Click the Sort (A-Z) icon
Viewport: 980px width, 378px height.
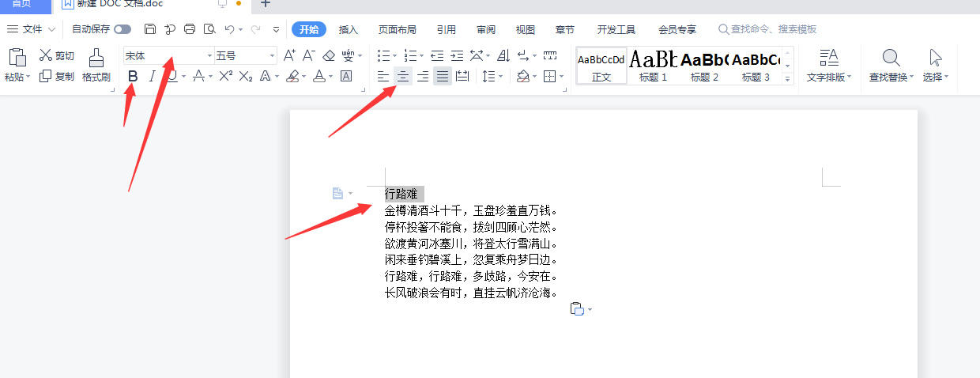click(x=503, y=55)
